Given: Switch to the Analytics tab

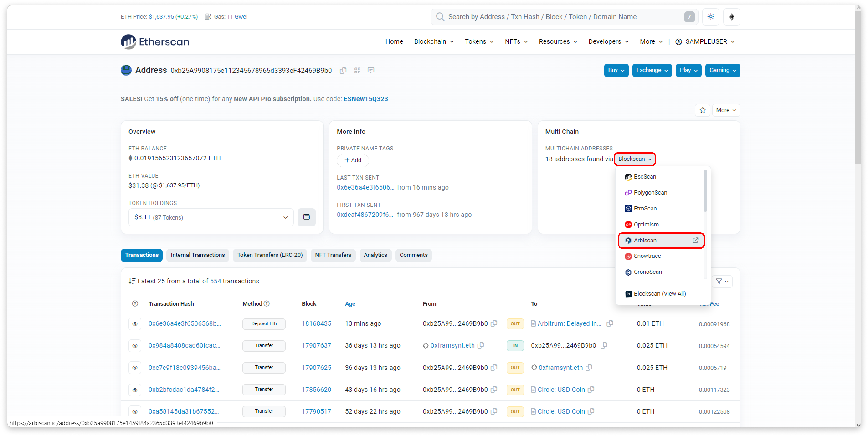Looking at the screenshot, I should click(375, 255).
